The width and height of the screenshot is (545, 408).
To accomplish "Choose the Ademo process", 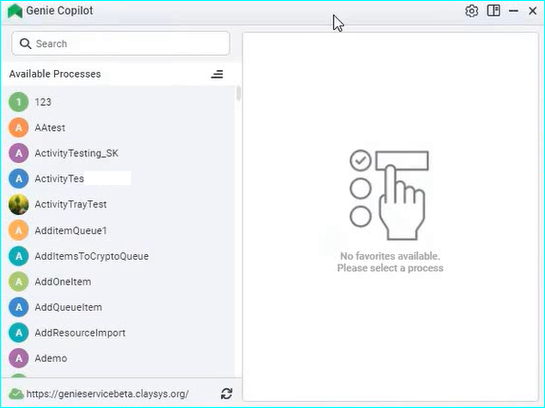I will click(x=118, y=358).
